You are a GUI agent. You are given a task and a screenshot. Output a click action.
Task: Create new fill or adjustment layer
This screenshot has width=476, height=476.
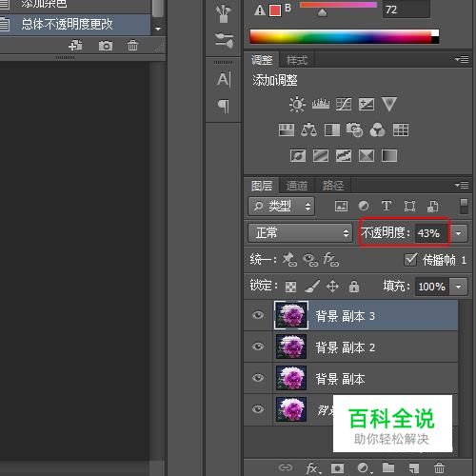(x=364, y=468)
